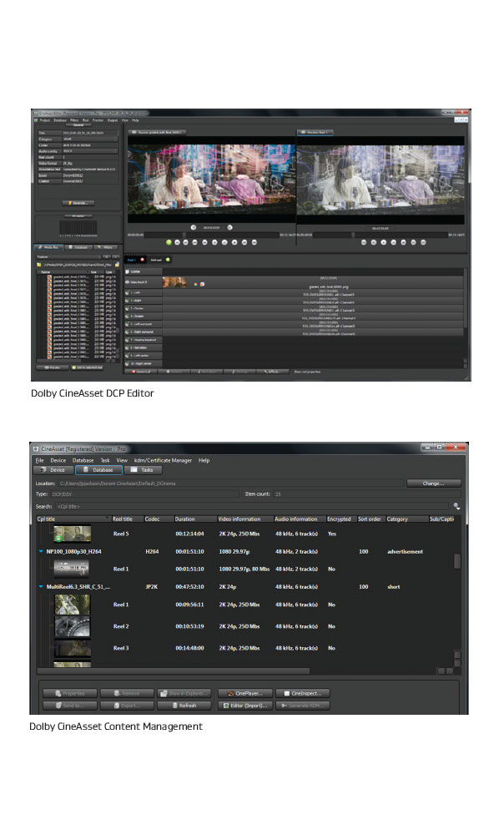This screenshot has width=504, height=820.
Task: Click the Generate button in the DCP Editor properties panel
Action: pos(78,203)
